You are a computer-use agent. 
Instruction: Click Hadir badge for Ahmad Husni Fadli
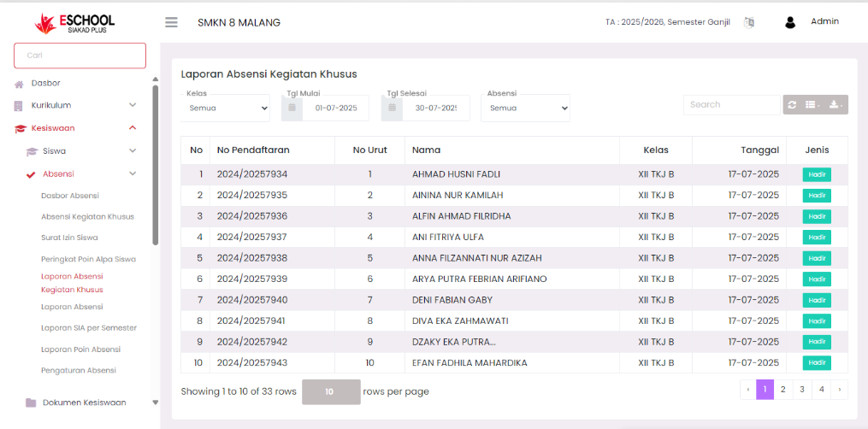click(816, 174)
